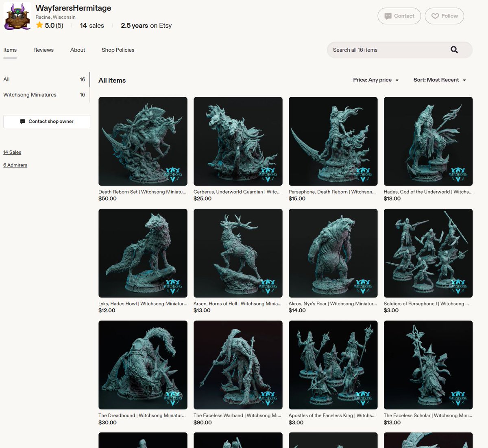The image size is (488, 448).
Task: Click the search magnifier icon
Action: 454,50
